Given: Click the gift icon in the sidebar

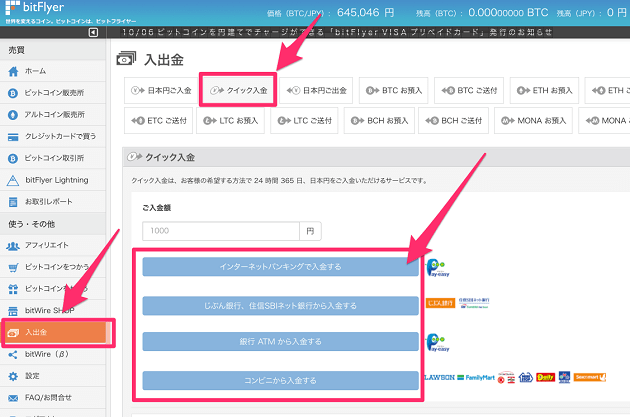Looking at the screenshot, I should coord(13,289).
